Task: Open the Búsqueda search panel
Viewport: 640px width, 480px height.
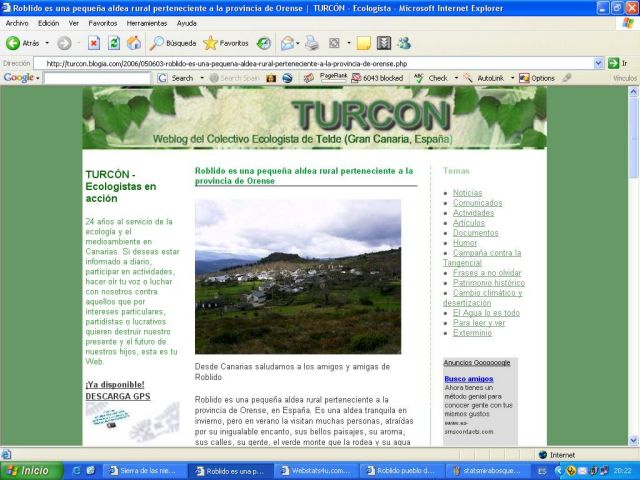Action: [173, 43]
